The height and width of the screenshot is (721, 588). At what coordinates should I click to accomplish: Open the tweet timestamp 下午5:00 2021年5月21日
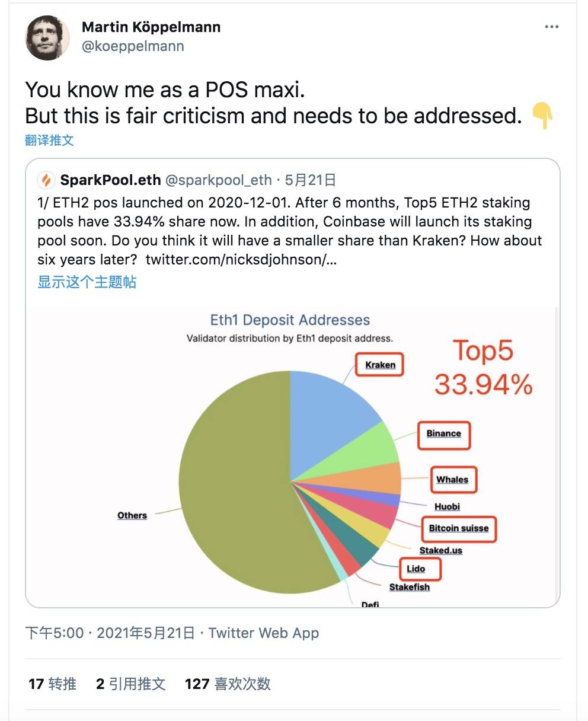(x=110, y=633)
